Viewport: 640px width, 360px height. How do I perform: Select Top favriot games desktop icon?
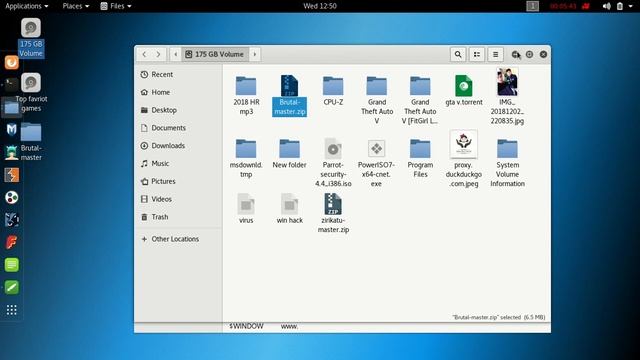click(31, 93)
